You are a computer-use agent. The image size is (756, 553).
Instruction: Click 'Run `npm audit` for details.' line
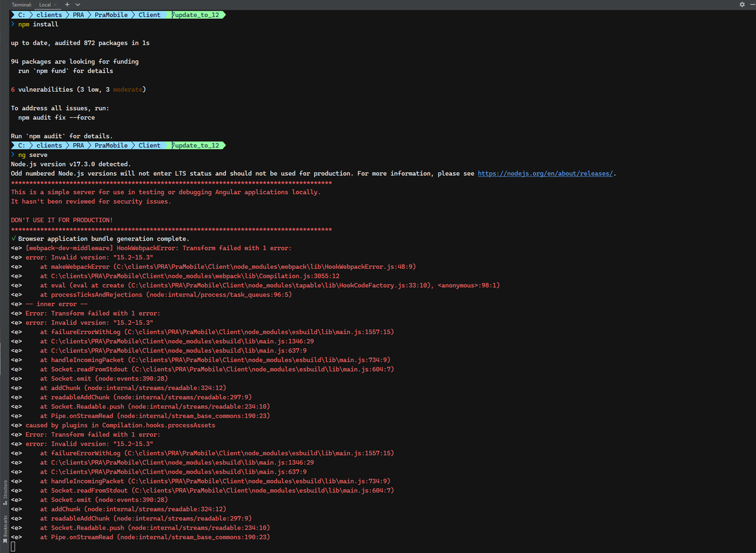pyautogui.click(x=62, y=136)
